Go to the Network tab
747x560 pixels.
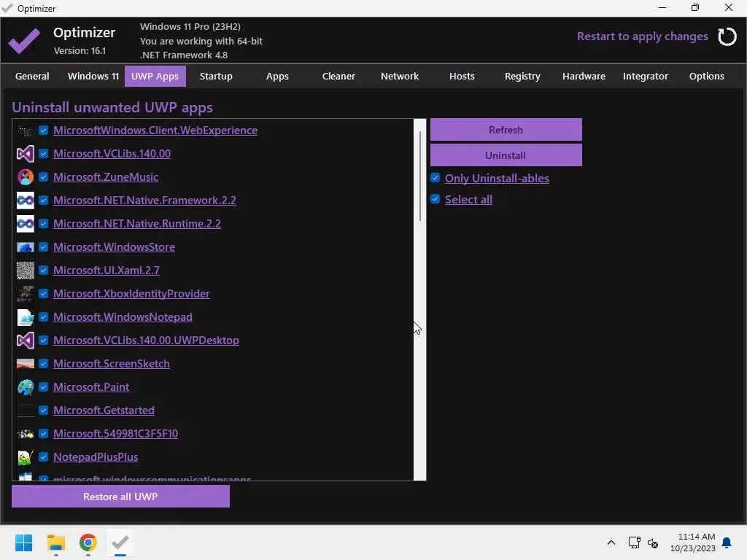click(x=400, y=76)
